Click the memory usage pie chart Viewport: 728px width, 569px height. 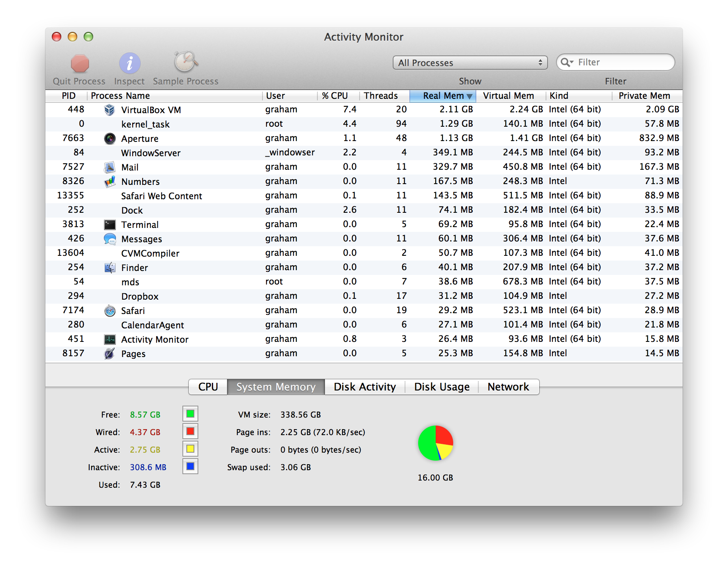(x=436, y=443)
